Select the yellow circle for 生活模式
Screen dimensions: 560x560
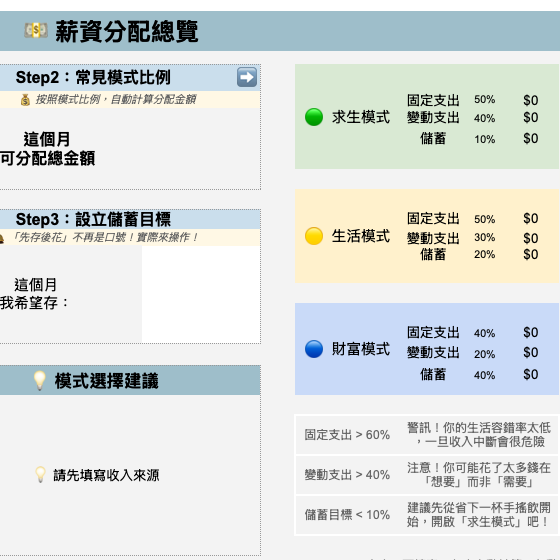tap(314, 236)
